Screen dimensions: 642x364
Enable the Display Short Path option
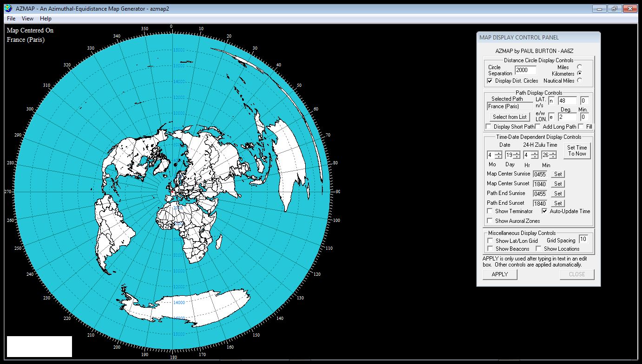(489, 127)
